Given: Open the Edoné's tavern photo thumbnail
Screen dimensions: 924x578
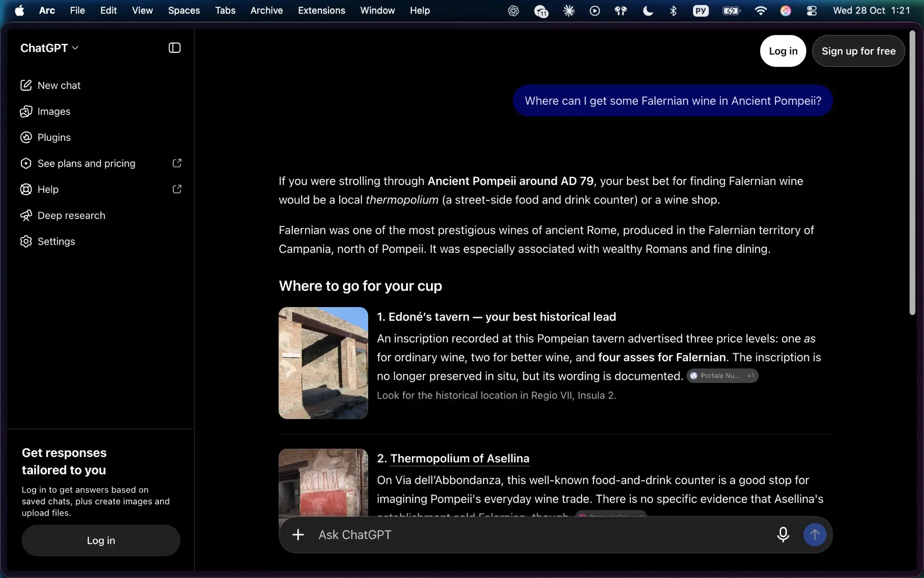Looking at the screenshot, I should tap(323, 363).
